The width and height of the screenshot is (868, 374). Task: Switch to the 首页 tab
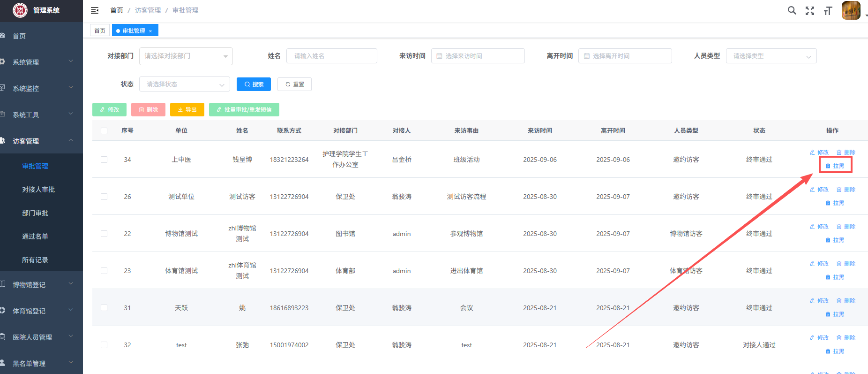tap(100, 31)
